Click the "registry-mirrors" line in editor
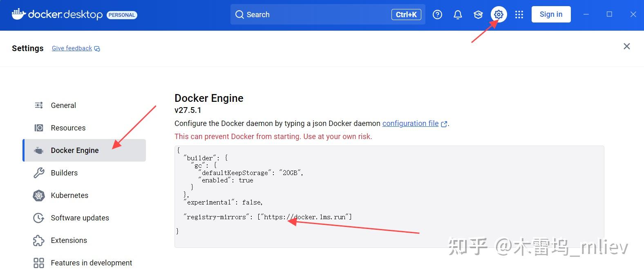The height and width of the screenshot is (274, 644). coord(268,217)
